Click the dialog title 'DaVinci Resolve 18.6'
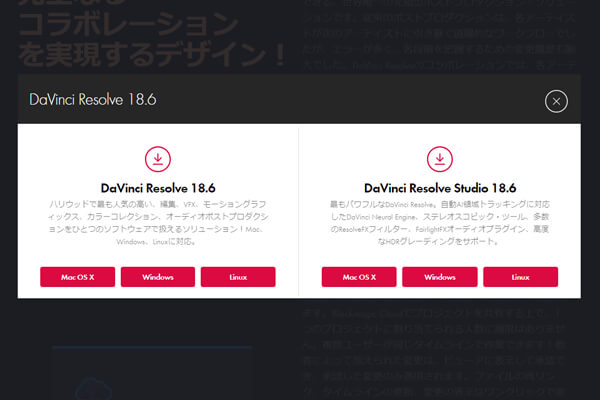The height and width of the screenshot is (400, 600). (93, 100)
